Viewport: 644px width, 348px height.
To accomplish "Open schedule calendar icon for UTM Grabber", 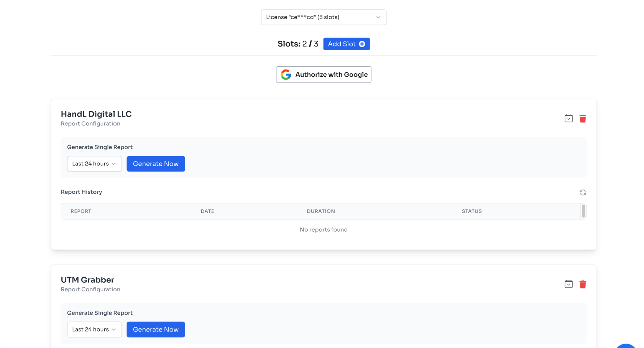I will point(568,284).
